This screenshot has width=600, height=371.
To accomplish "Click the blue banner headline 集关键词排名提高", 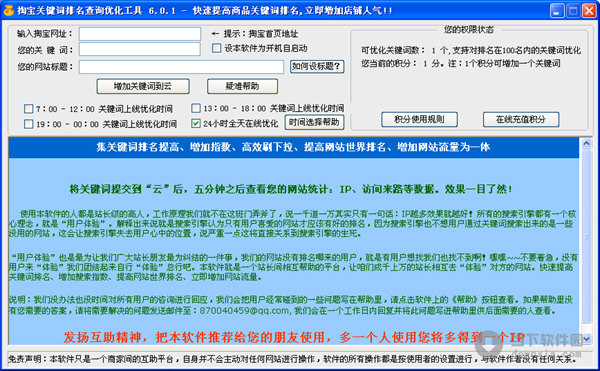I will [293, 147].
